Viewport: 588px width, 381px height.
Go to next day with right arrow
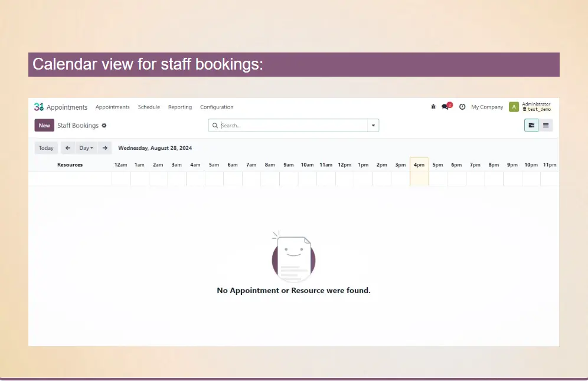point(104,148)
